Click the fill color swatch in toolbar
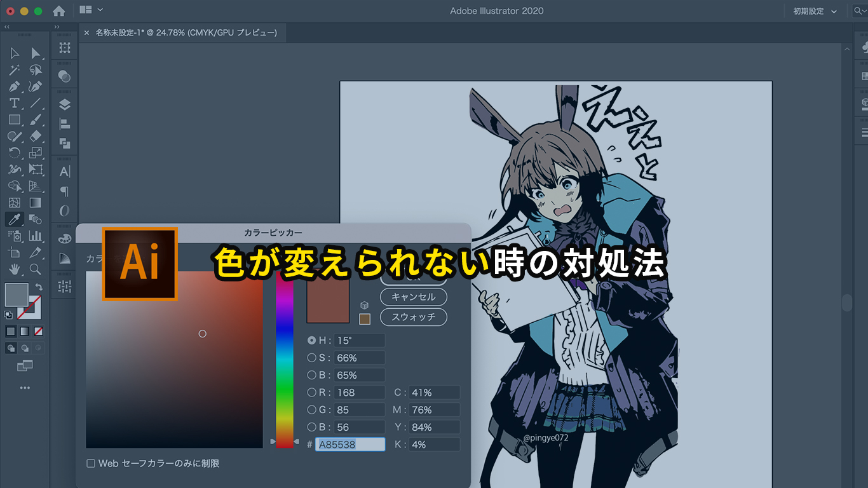868x488 pixels. point(17,295)
